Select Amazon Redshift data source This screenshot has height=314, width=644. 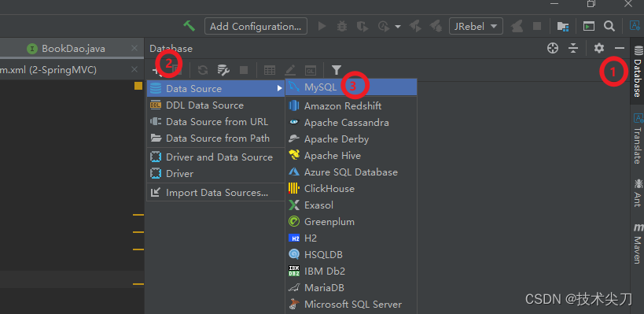click(351, 105)
